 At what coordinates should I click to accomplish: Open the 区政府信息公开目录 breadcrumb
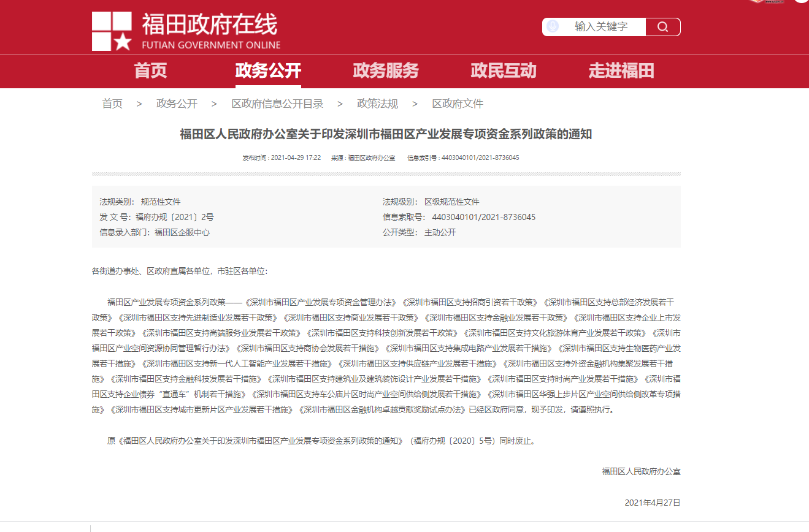tap(277, 104)
